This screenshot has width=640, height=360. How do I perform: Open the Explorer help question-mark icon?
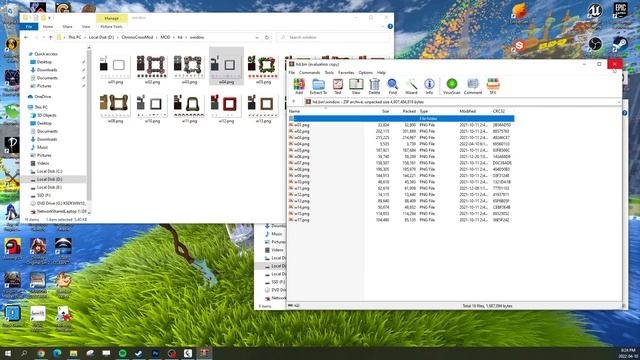click(x=390, y=27)
